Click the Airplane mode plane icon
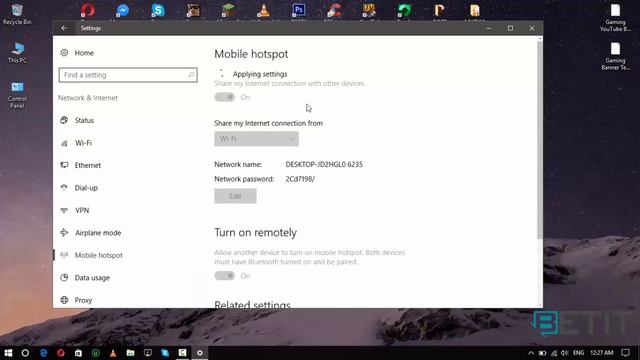Viewport: 640px width, 360px height. (64, 232)
